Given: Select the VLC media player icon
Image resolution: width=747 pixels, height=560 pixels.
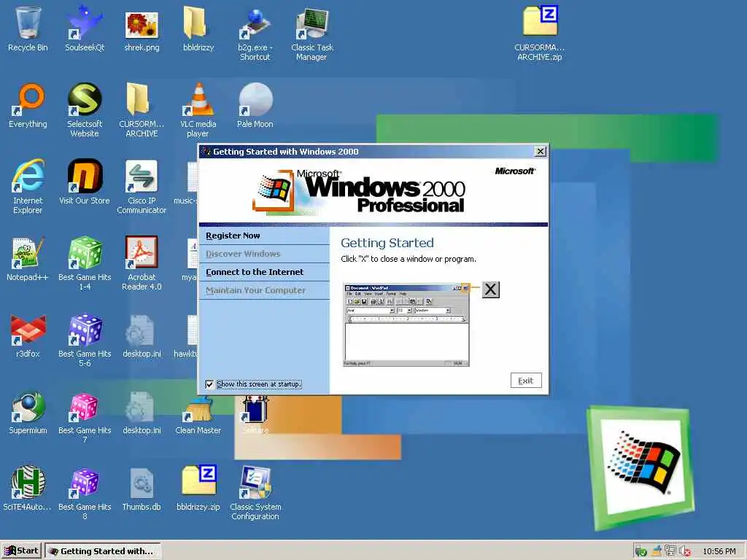Looking at the screenshot, I should pos(198,99).
